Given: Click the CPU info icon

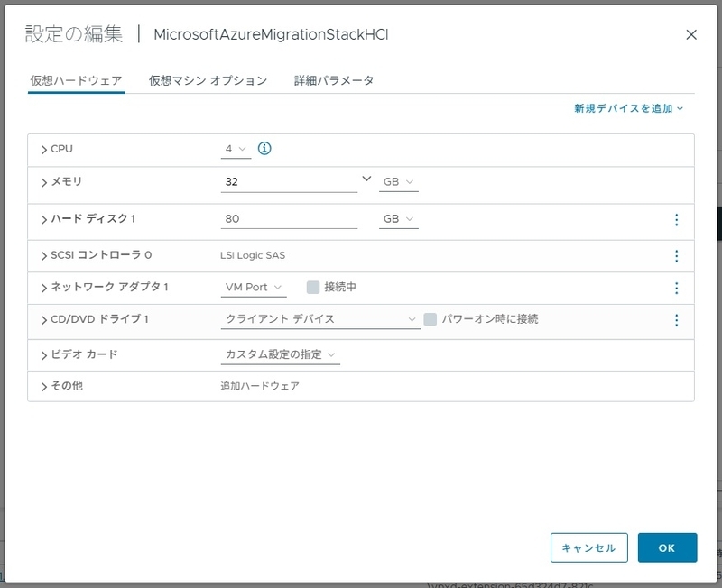Looking at the screenshot, I should tap(264, 149).
